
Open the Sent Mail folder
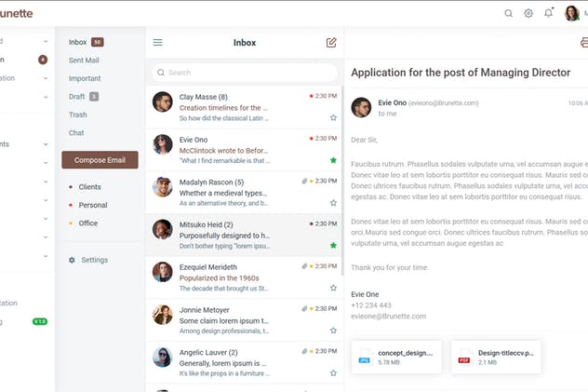(x=84, y=61)
